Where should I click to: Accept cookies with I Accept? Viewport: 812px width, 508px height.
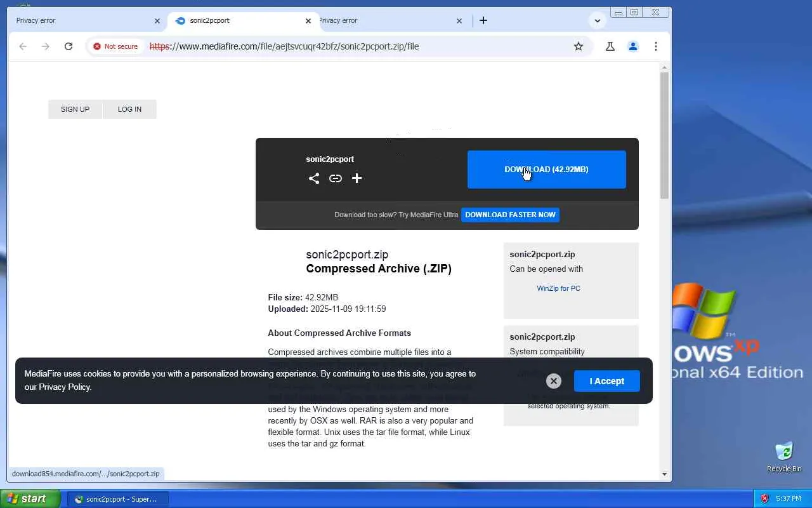(607, 381)
